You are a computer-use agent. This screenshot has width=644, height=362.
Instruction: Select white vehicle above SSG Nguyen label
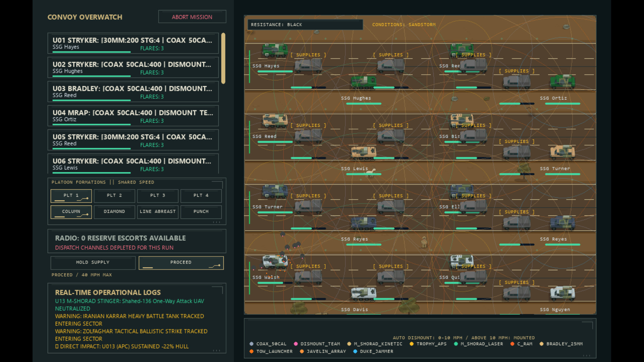point(562,293)
